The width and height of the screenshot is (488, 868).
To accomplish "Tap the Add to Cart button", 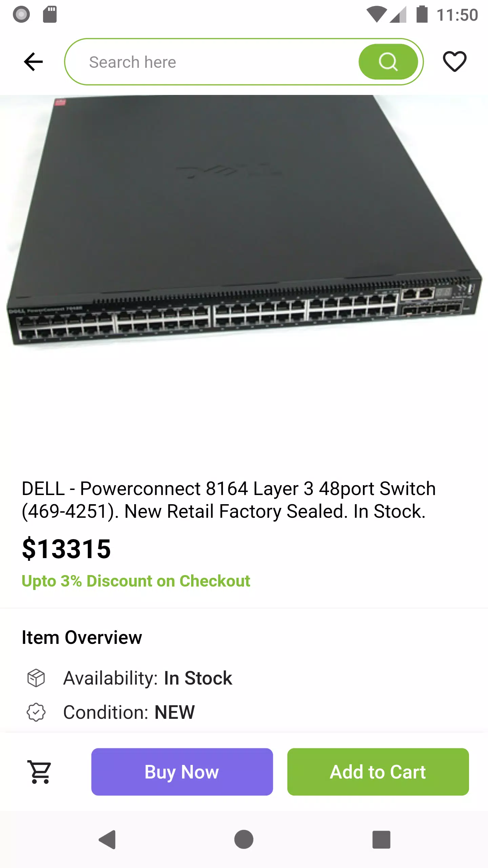I will tap(378, 772).
